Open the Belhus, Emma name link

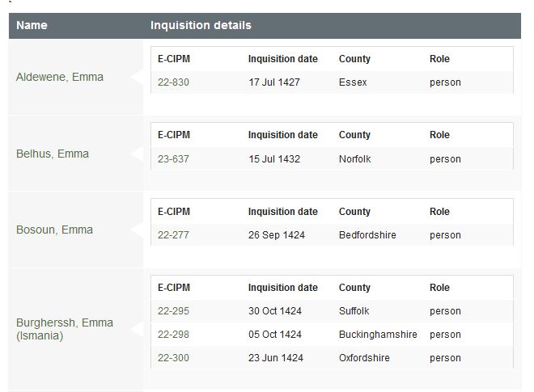(x=53, y=154)
